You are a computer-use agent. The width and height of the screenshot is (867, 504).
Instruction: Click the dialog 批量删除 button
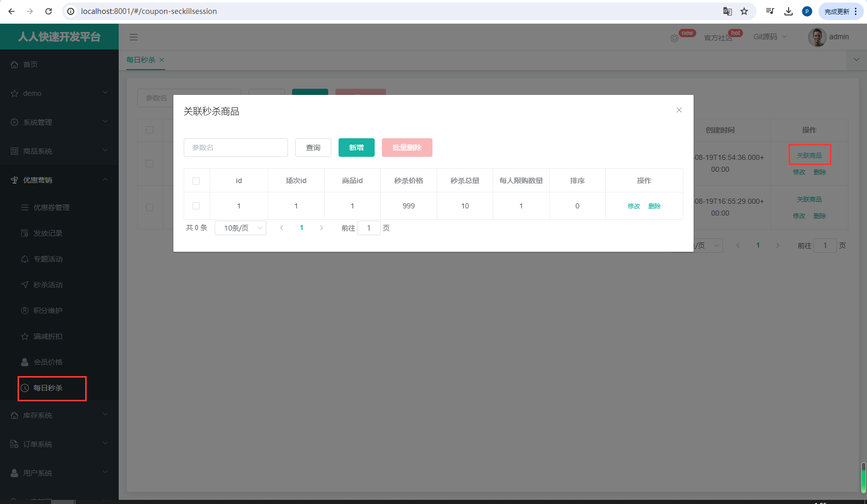[x=407, y=148]
